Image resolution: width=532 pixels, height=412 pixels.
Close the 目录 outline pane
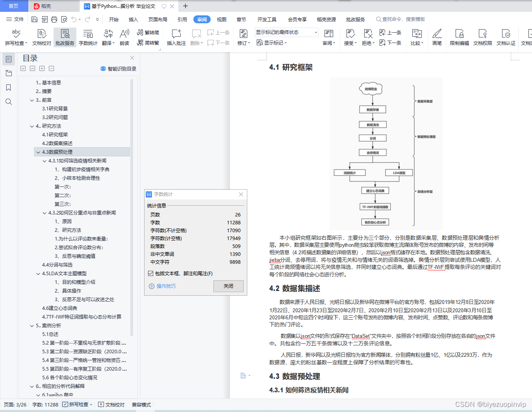(x=132, y=58)
